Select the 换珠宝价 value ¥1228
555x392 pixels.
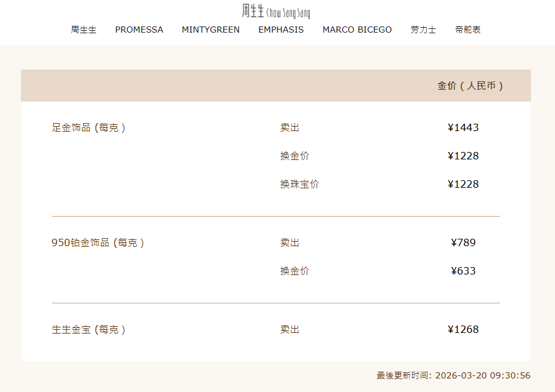463,184
